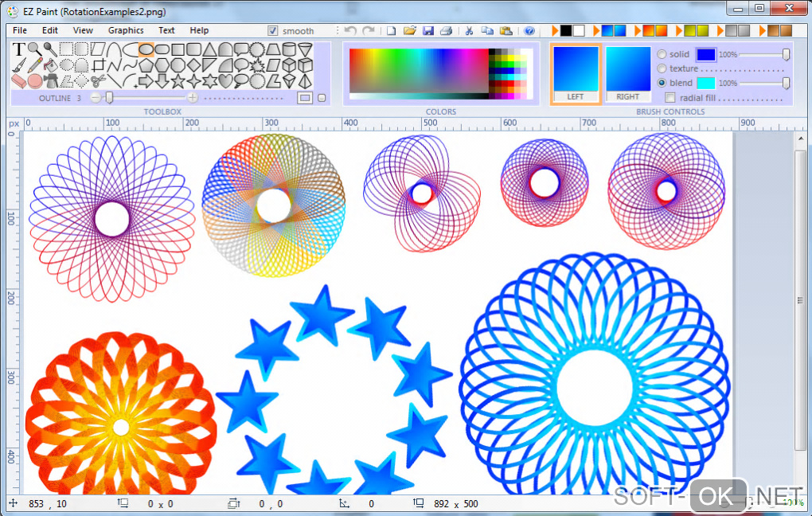Select the paint bucket fill tool
The width and height of the screenshot is (812, 516).
coord(51,66)
